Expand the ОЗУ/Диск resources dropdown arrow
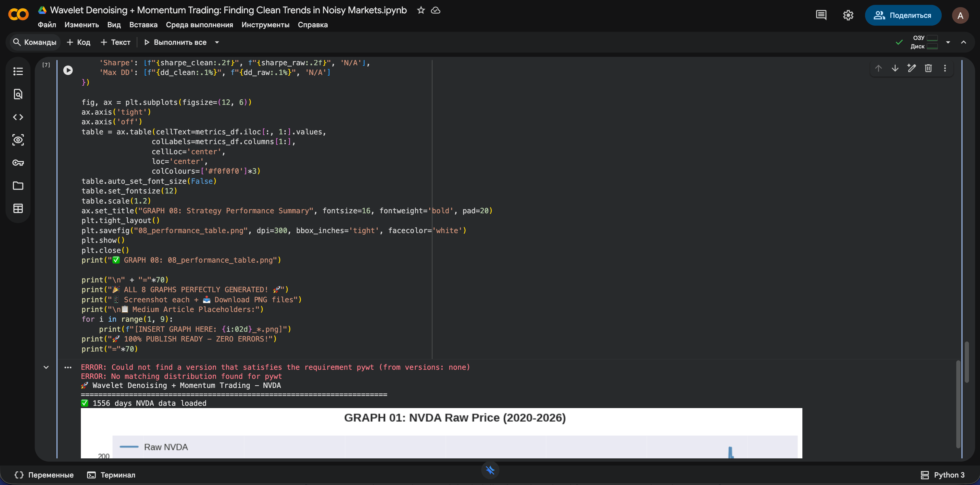 coord(948,42)
